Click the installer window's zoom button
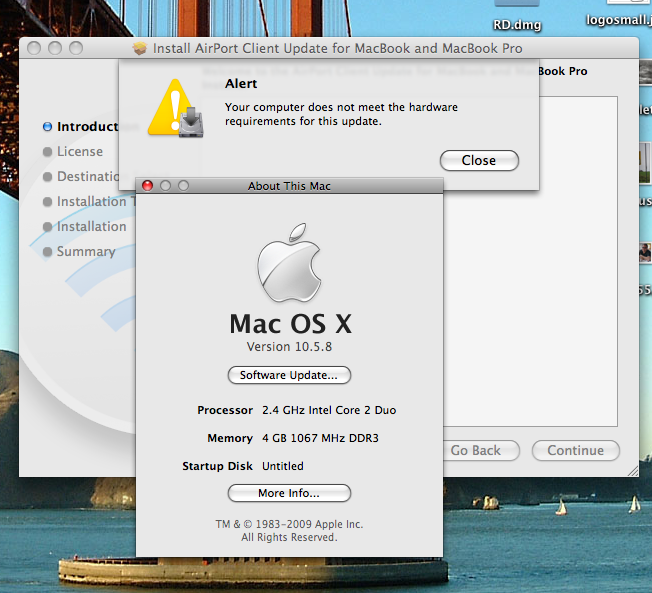 76,48
